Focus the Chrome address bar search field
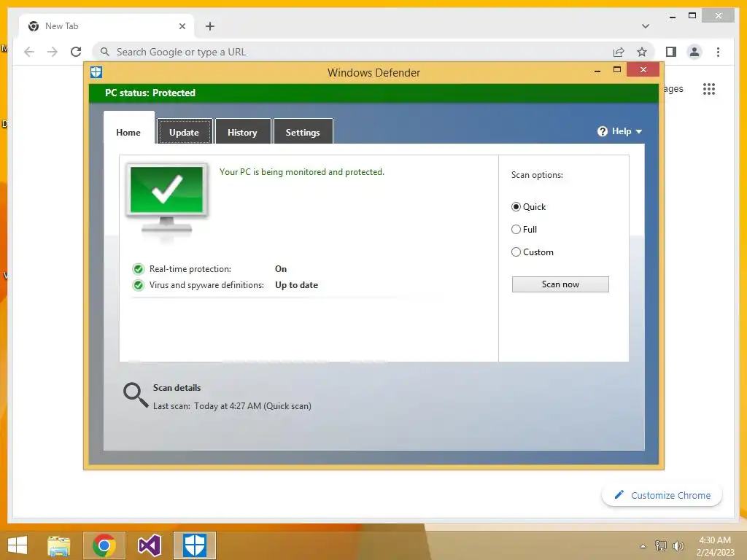This screenshot has width=747, height=560. point(352,52)
